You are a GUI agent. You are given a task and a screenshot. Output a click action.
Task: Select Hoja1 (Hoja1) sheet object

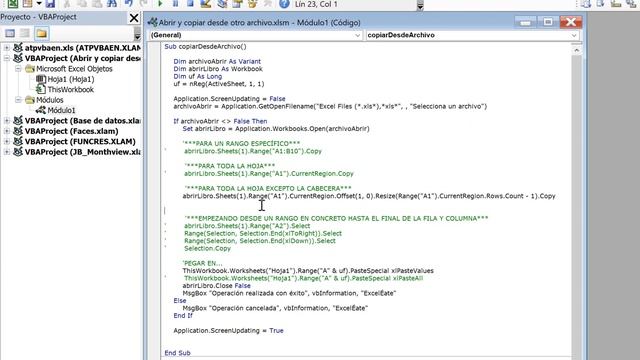pos(70,79)
